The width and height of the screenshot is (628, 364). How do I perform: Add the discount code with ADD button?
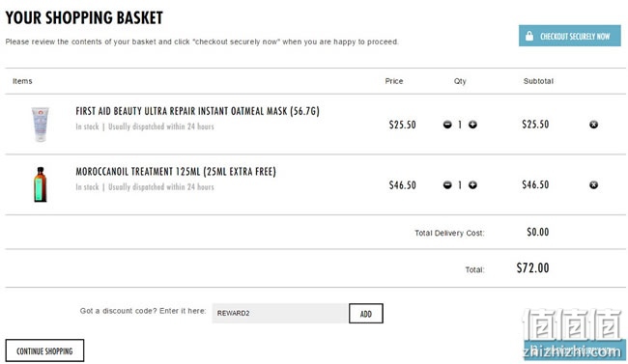coord(365,314)
